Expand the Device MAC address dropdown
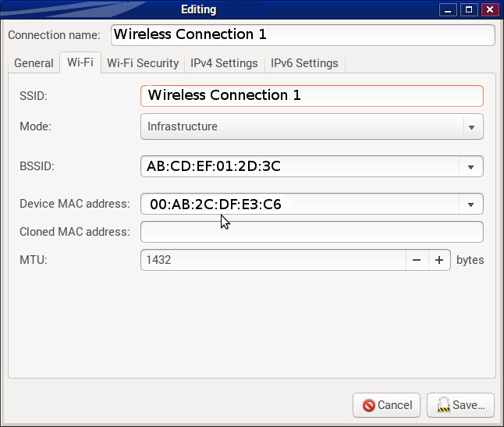This screenshot has height=427, width=504. click(x=470, y=205)
